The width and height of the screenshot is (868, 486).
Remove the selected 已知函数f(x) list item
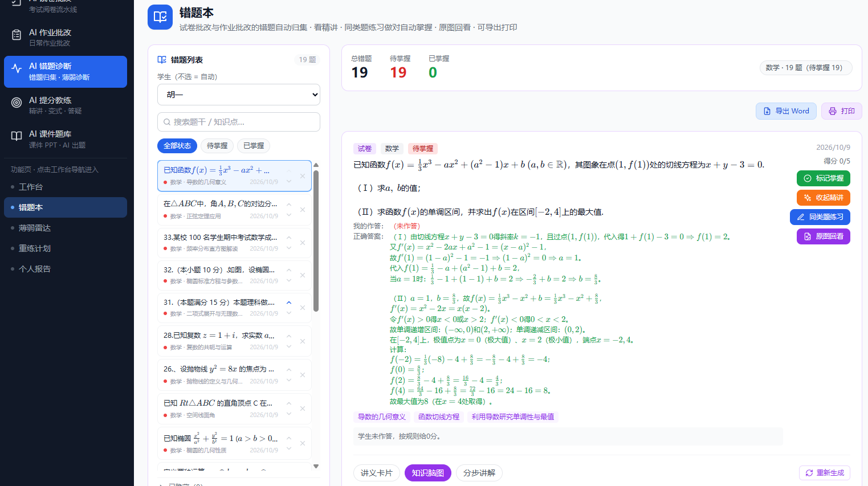pos(303,175)
